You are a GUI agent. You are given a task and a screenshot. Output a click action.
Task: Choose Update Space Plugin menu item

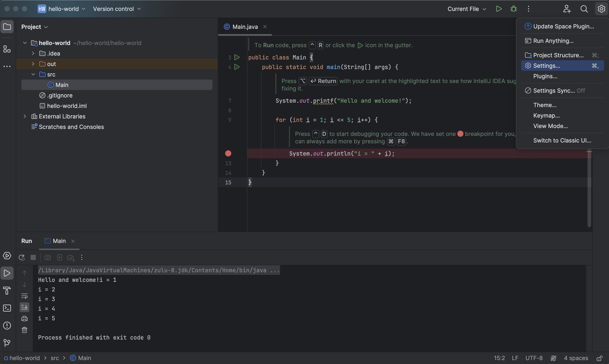point(562,26)
